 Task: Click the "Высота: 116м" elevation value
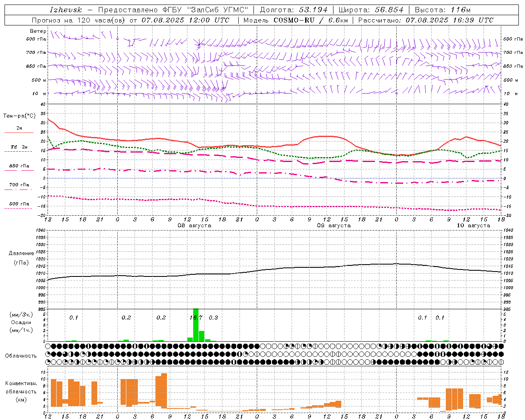click(443, 10)
